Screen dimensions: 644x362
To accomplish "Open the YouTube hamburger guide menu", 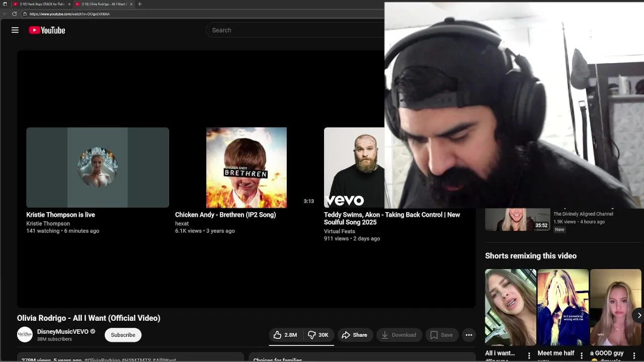I will click(x=15, y=30).
